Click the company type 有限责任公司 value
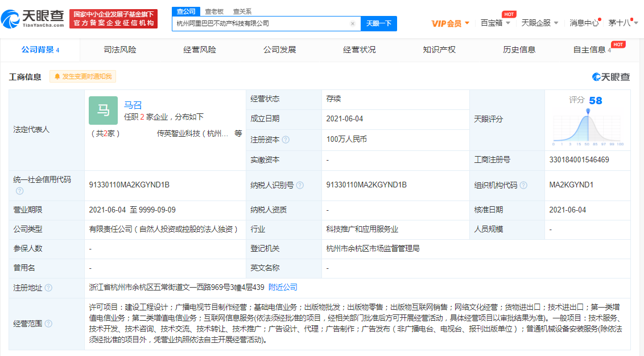Viewport: 644px width, 356px height. [x=163, y=229]
